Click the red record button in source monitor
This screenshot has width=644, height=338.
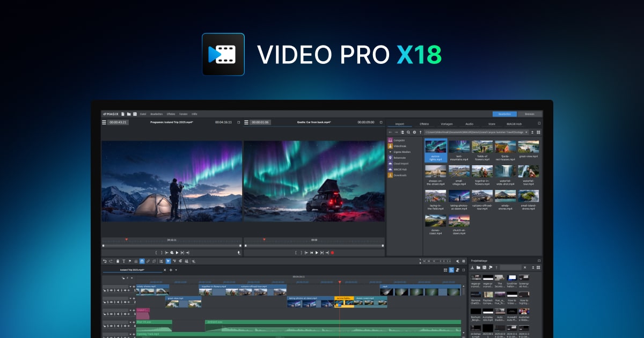(x=332, y=253)
